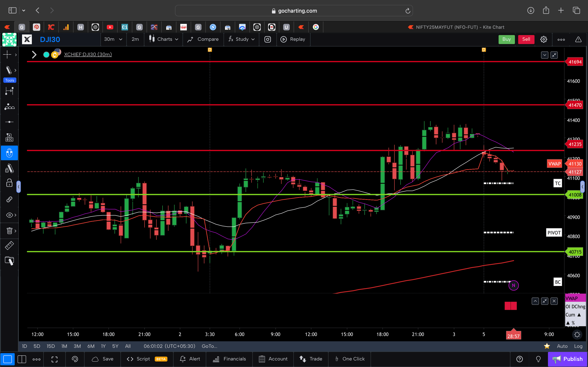Image resolution: width=588 pixels, height=367 pixels.
Task: Open the color theme palette picker
Action: point(75,359)
